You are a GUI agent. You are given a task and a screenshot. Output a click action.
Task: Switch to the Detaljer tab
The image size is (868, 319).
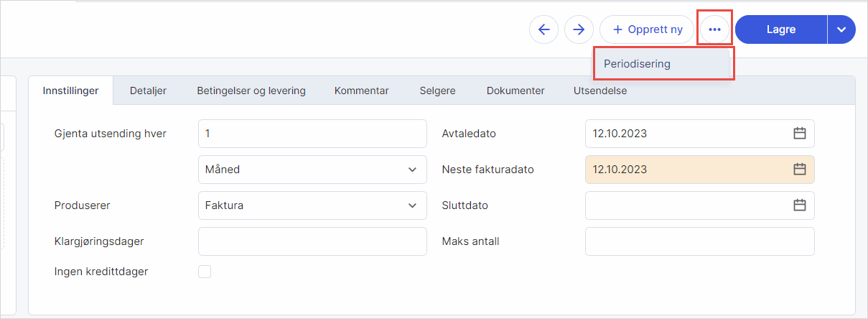148,91
